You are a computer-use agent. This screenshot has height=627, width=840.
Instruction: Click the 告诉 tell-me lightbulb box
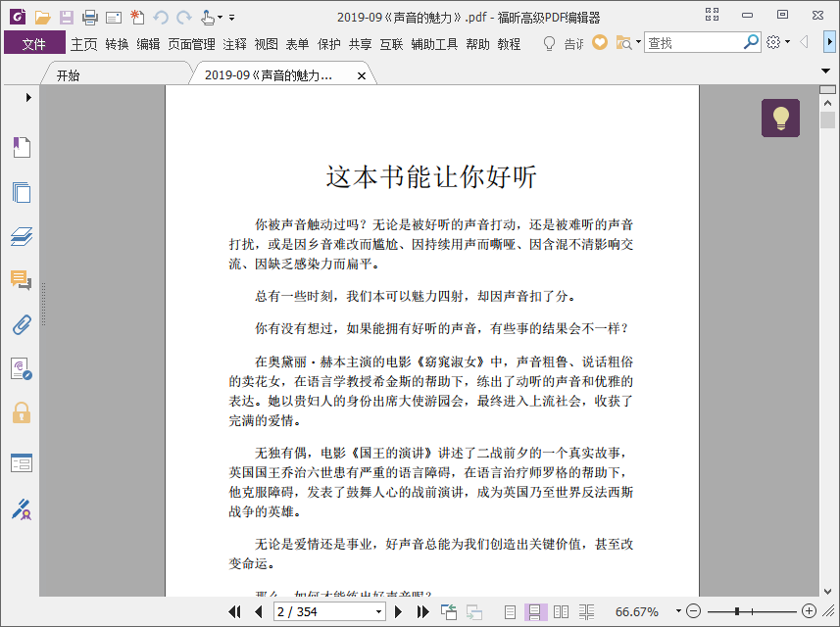coord(564,43)
